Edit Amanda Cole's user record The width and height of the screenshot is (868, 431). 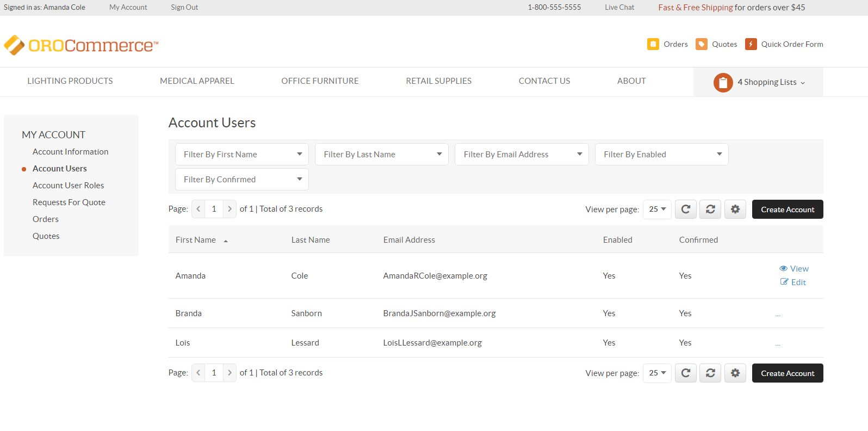tap(793, 282)
